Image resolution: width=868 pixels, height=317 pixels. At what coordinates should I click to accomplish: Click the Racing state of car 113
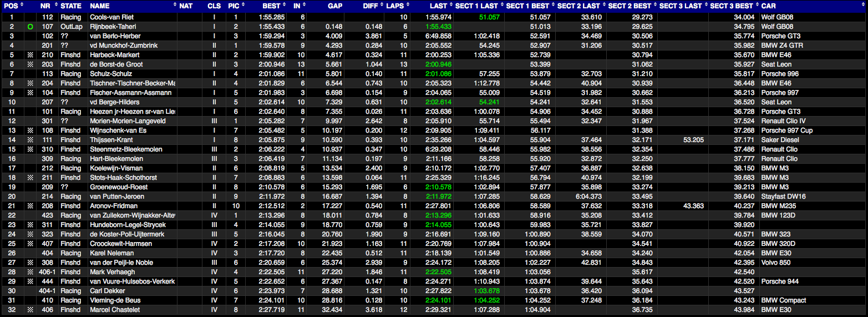pos(70,74)
